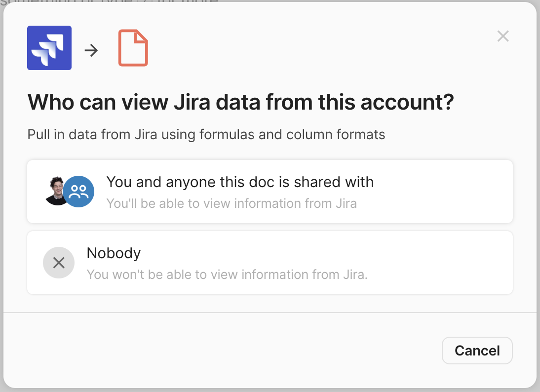Click the "Who can view Jira data" heading
Screen dimensions: 540x392
point(240,102)
